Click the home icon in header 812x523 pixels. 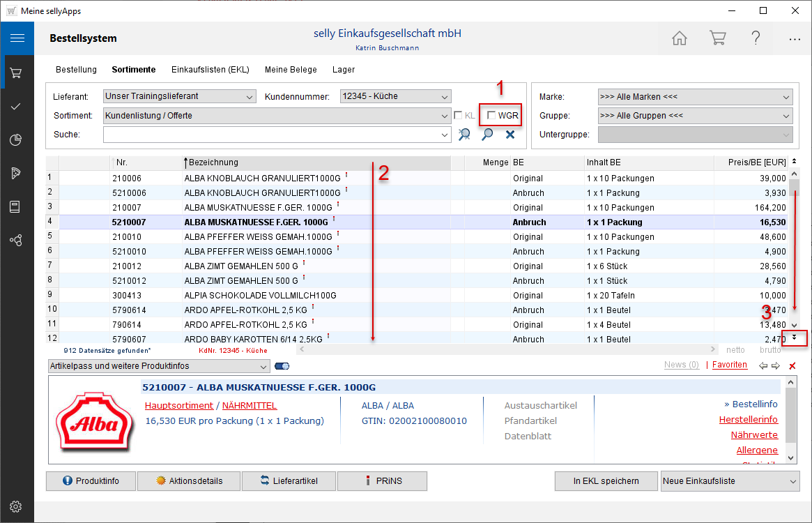(679, 38)
